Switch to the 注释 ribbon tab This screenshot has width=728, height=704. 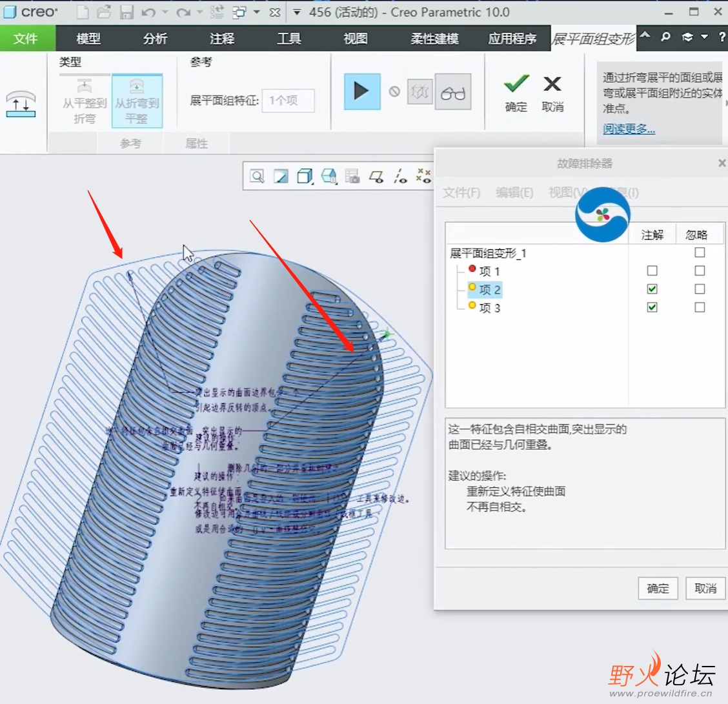222,39
